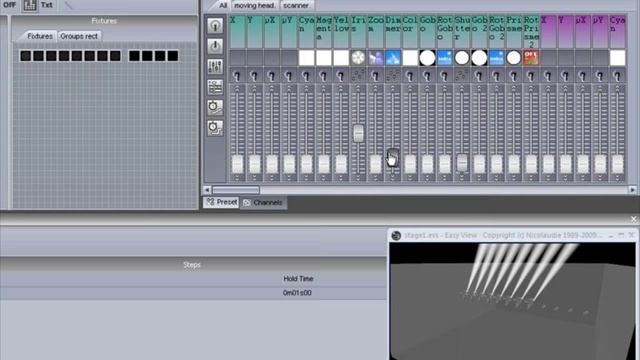Screen dimensions: 640x360
Task: Select the leftmost fixture square in the Fixtures grid
Action: (25, 56)
